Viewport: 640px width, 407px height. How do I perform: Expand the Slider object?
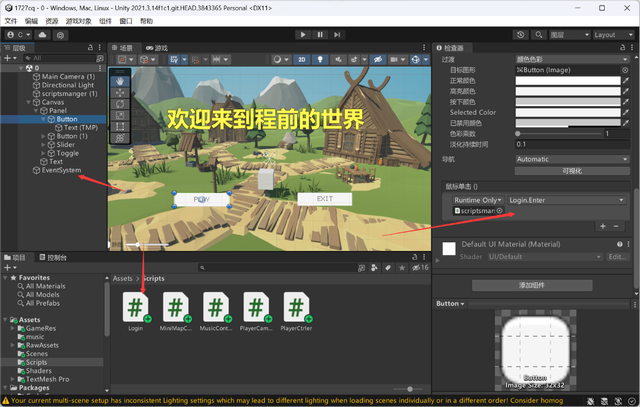[43, 145]
